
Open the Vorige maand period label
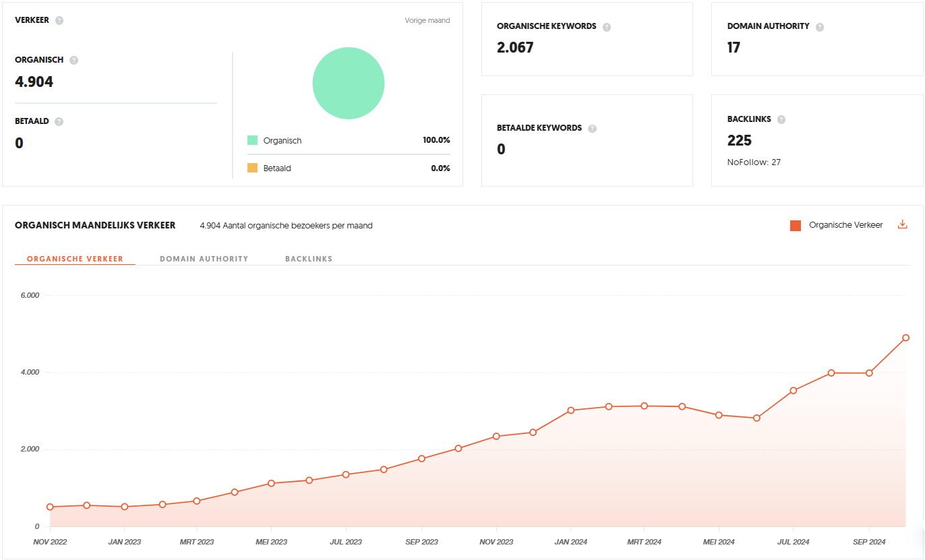click(x=427, y=20)
